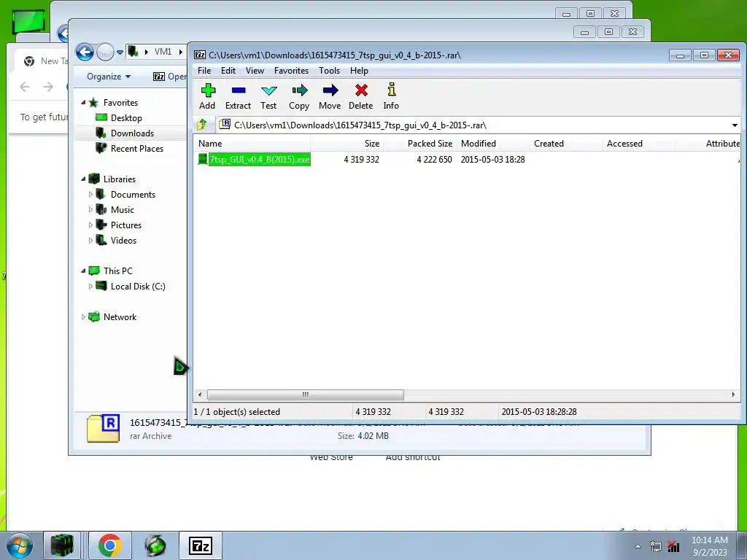Click the scrollbar left arrow
The height and width of the screenshot is (560, 747).
pyautogui.click(x=200, y=394)
